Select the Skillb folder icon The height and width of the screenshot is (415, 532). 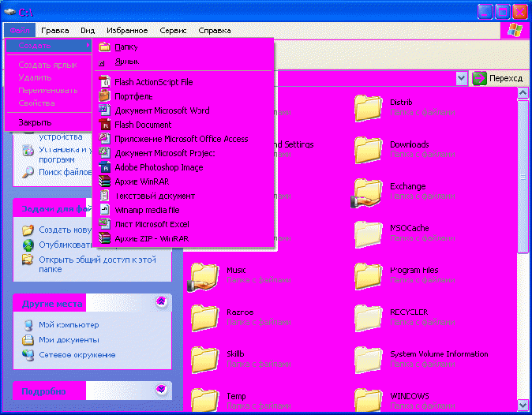204,360
